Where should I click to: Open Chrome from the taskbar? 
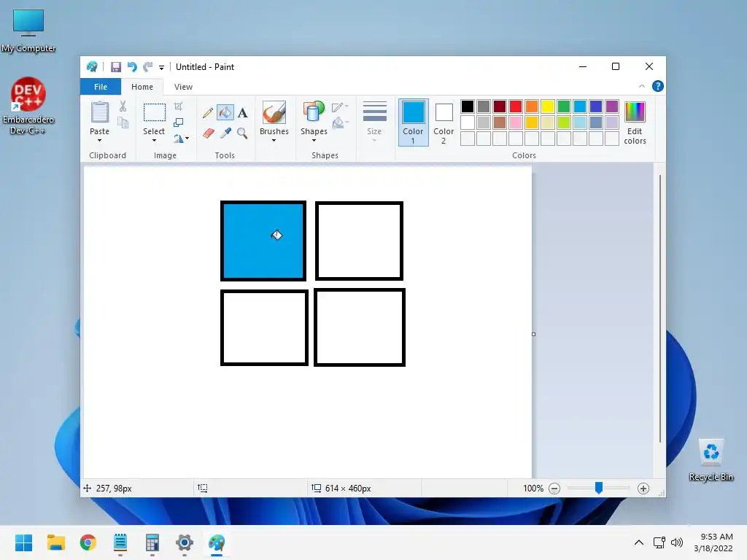88,542
